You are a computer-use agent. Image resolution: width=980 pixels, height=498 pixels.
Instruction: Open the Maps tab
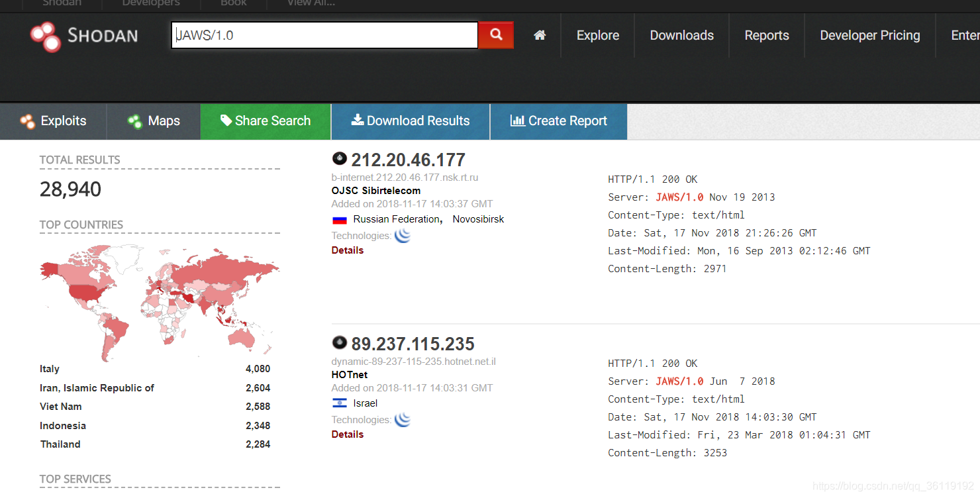click(154, 121)
